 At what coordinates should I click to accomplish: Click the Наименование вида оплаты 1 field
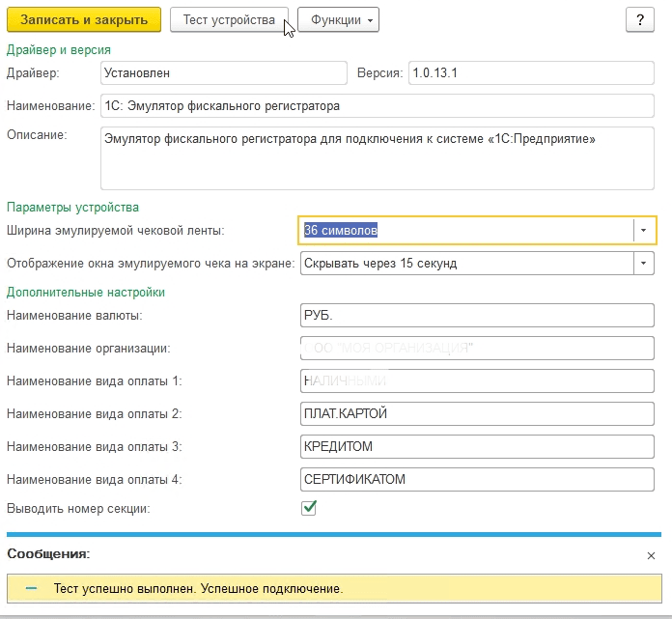pos(477,381)
